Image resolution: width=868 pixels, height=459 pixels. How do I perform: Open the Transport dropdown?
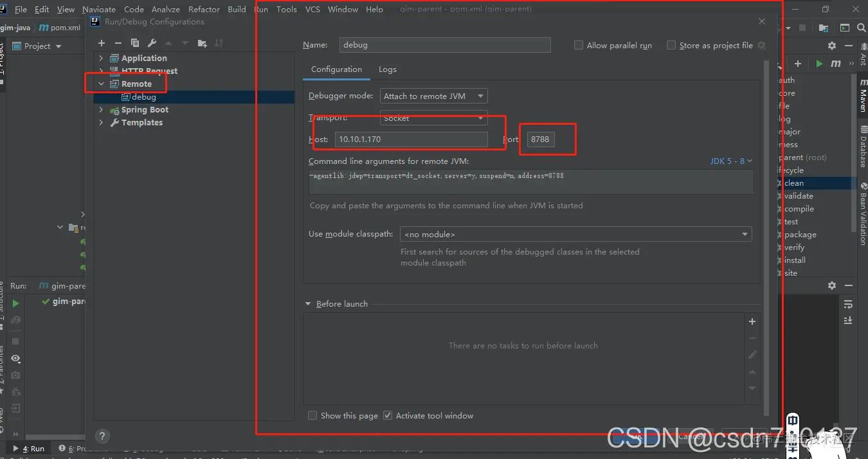click(434, 118)
